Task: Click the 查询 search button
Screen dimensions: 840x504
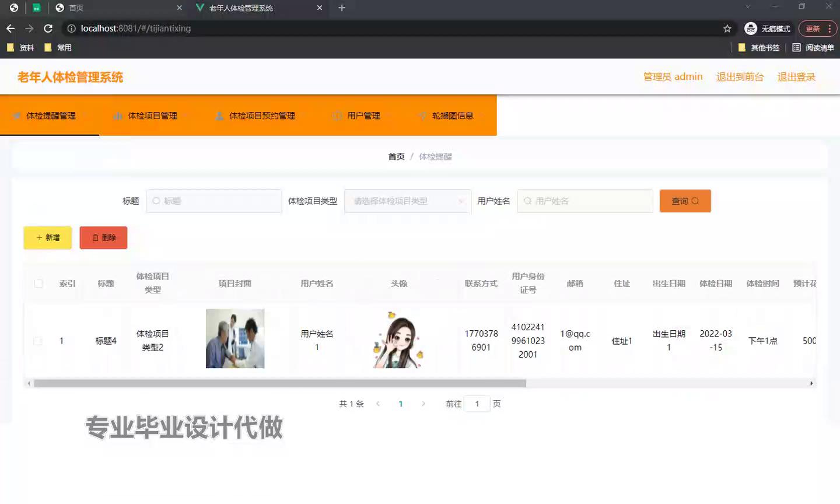Action: [685, 201]
